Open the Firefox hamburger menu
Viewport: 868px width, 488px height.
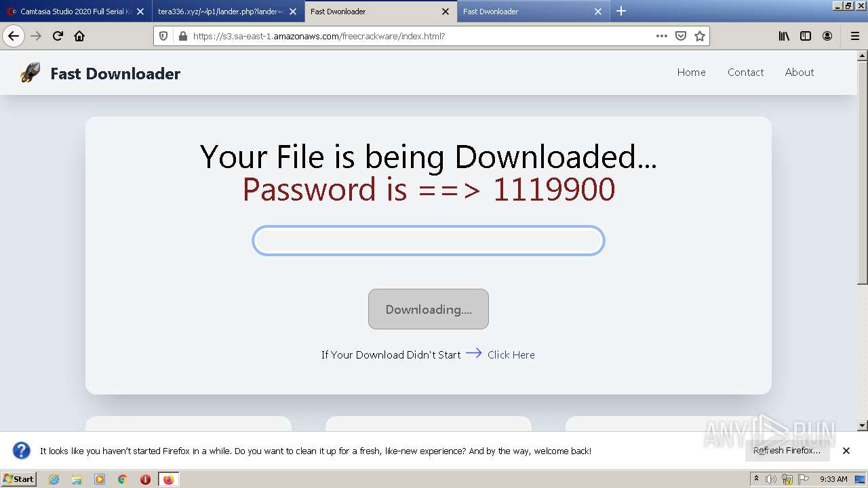pyautogui.click(x=855, y=36)
